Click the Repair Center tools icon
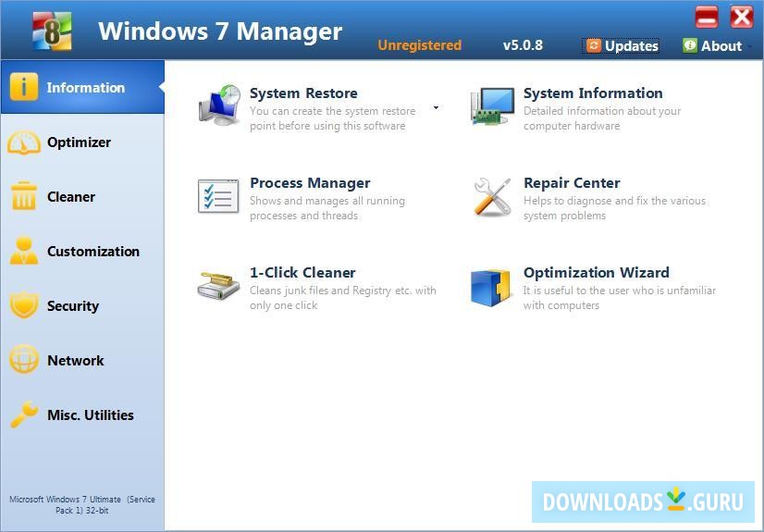The width and height of the screenshot is (764, 532). click(492, 196)
